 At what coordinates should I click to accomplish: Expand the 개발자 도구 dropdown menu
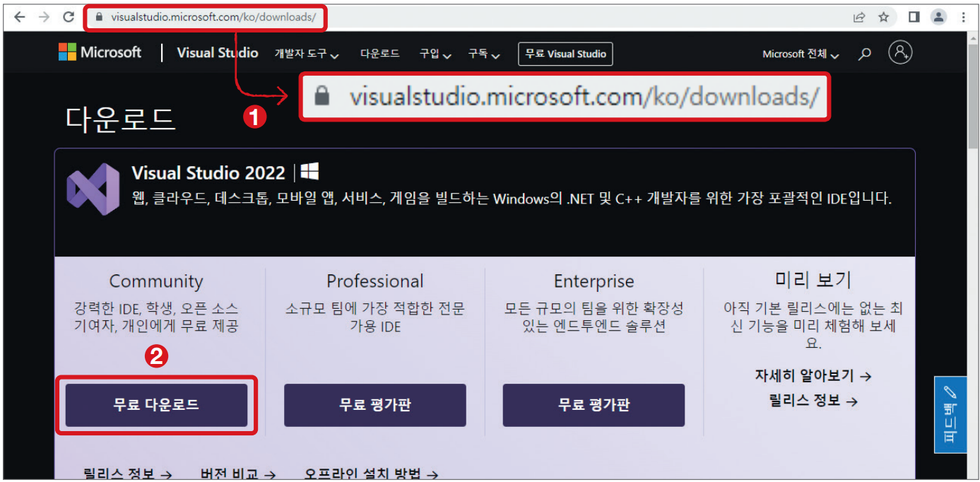pyautogui.click(x=301, y=54)
